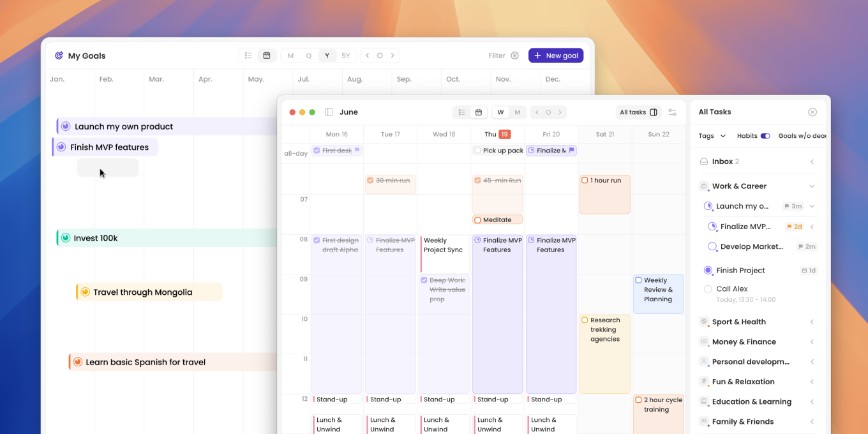This screenshot has height=434, width=868.
Task: Switch calendar to month view M
Action: point(517,112)
